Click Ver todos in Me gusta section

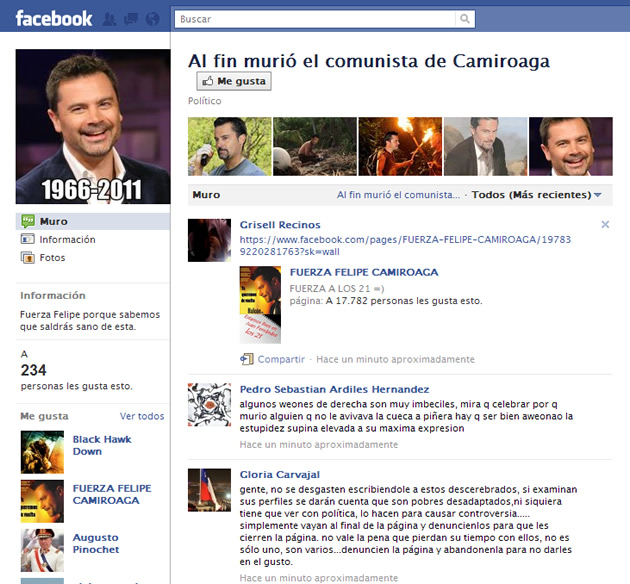(142, 416)
